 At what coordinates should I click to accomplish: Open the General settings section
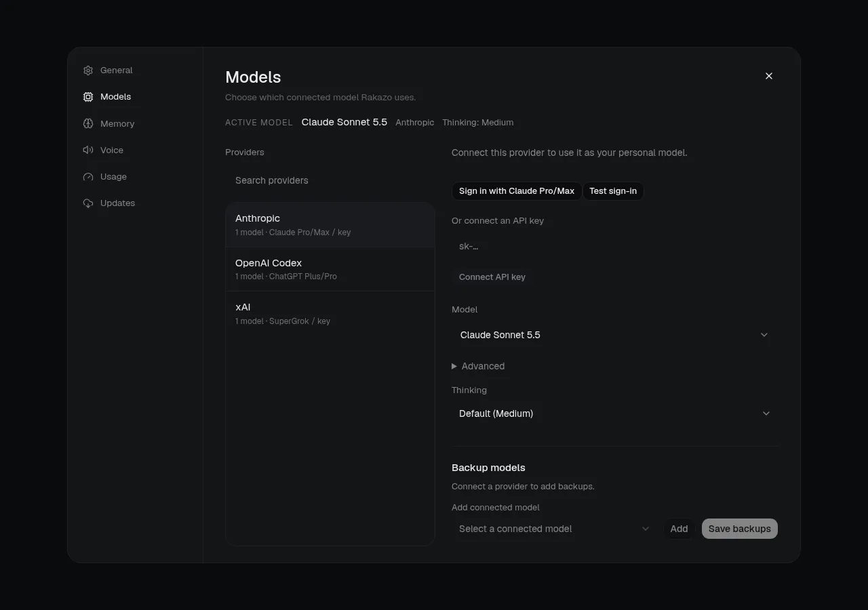135,70
